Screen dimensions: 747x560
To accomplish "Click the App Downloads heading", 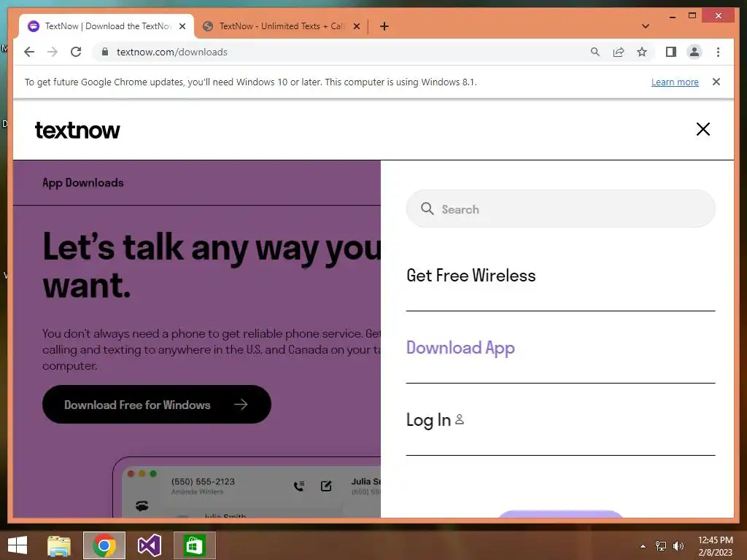I will pyautogui.click(x=83, y=183).
